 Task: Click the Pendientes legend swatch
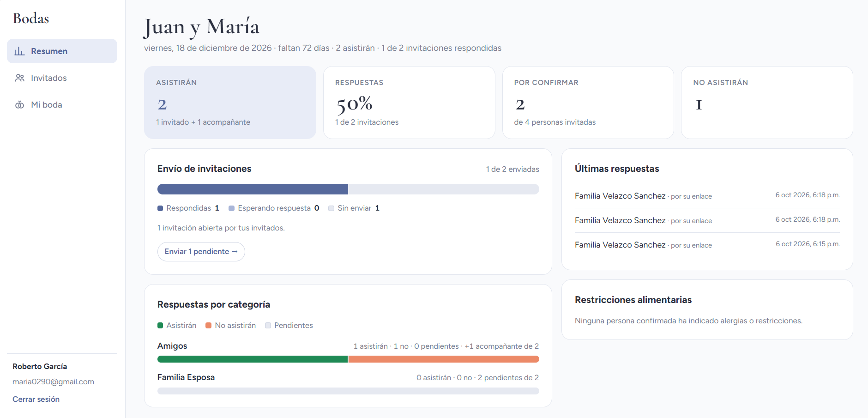coord(268,326)
